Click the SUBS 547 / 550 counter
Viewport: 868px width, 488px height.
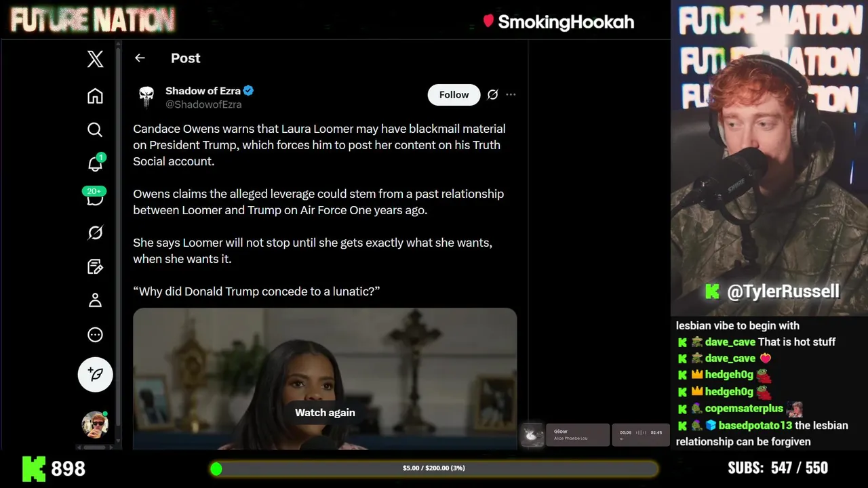tap(778, 468)
